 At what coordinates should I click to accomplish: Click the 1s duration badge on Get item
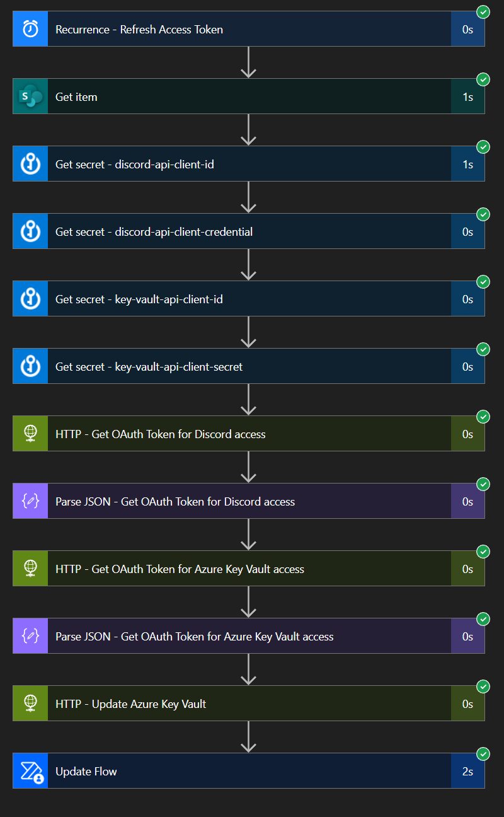[x=467, y=96]
